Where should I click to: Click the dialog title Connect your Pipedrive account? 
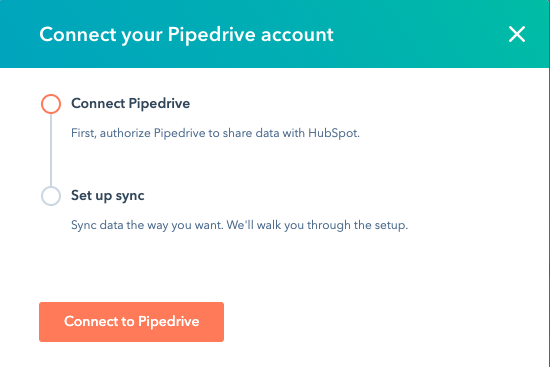pyautogui.click(x=186, y=35)
